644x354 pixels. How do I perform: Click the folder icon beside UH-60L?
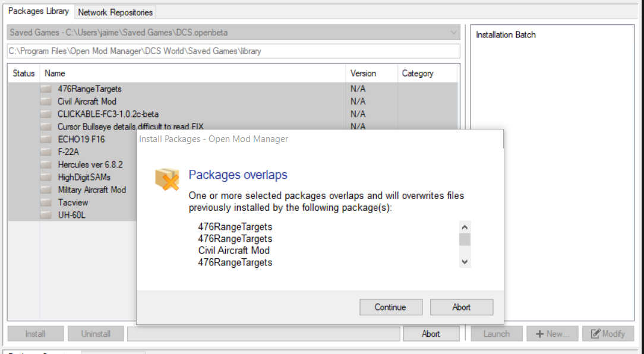pos(46,215)
